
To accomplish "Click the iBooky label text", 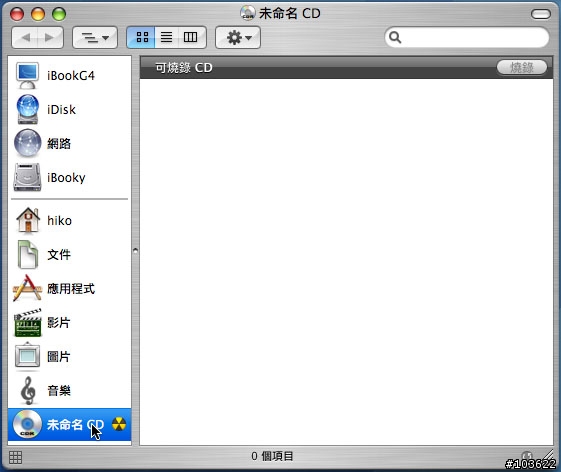I will point(66,177).
